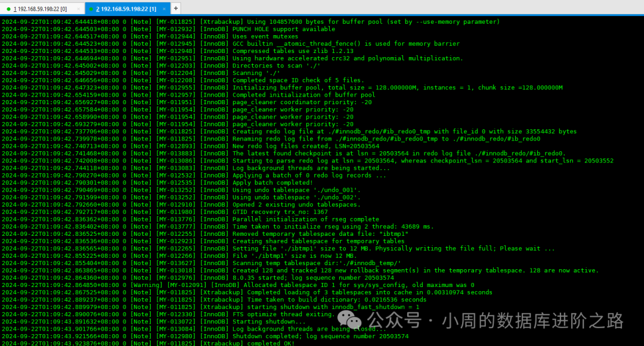644x346 pixels.
Task: Select session tab 2 192.168.59.198:22 [1]
Action: coord(126,8)
